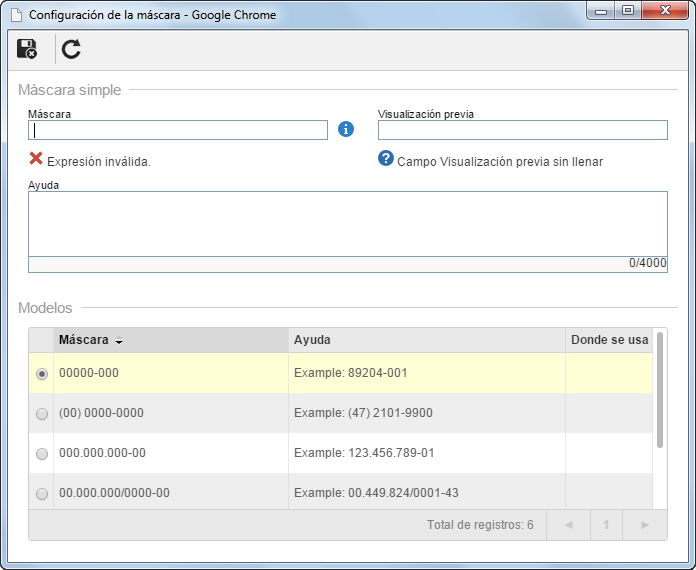Click the page icon in the title bar

(16, 15)
